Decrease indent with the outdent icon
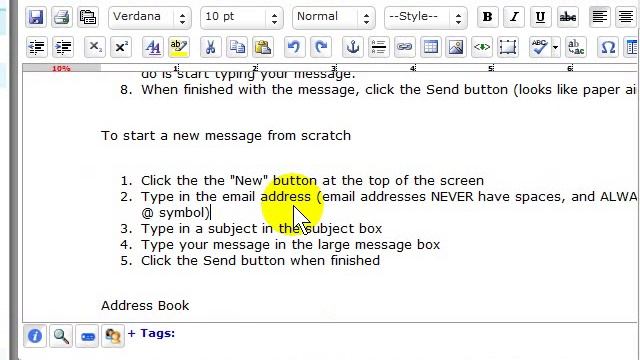The width and height of the screenshot is (640, 360). pos(37,47)
